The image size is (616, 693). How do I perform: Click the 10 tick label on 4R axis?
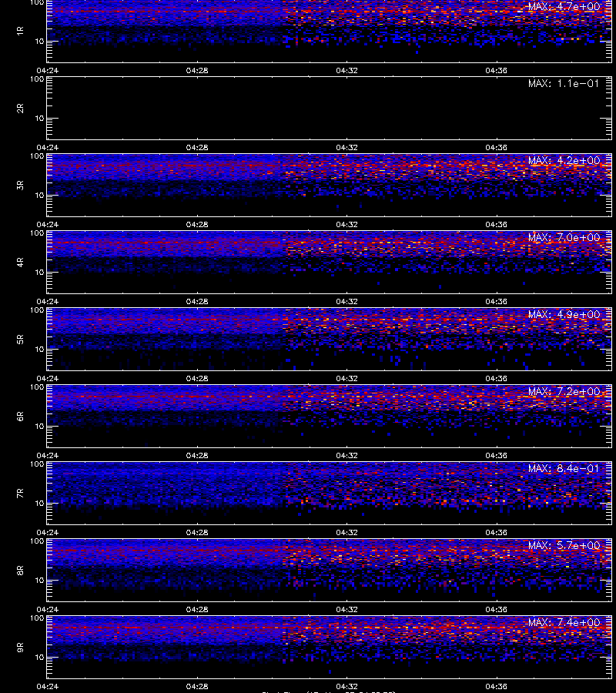39,273
